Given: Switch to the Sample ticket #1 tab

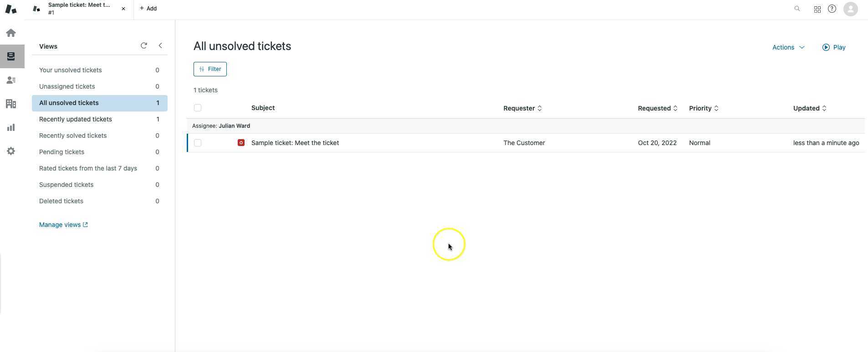Looking at the screenshot, I should [79, 9].
